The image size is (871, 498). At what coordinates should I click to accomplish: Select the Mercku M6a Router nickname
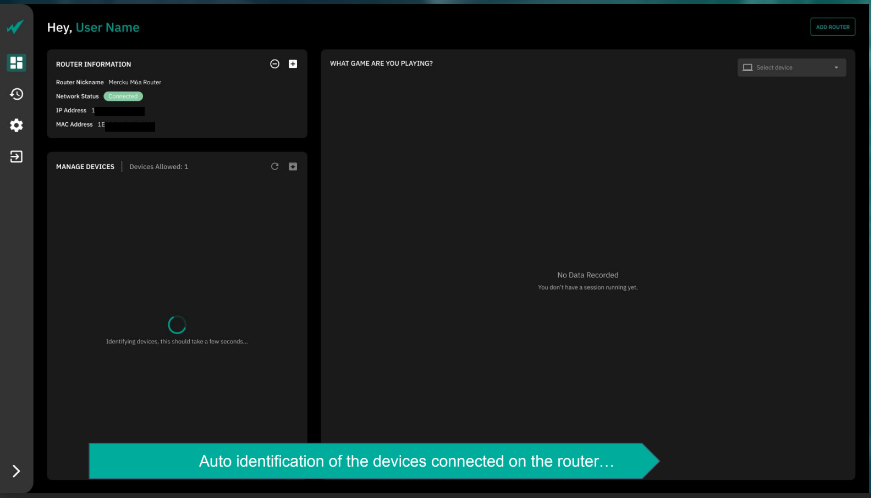pyautogui.click(x=135, y=82)
